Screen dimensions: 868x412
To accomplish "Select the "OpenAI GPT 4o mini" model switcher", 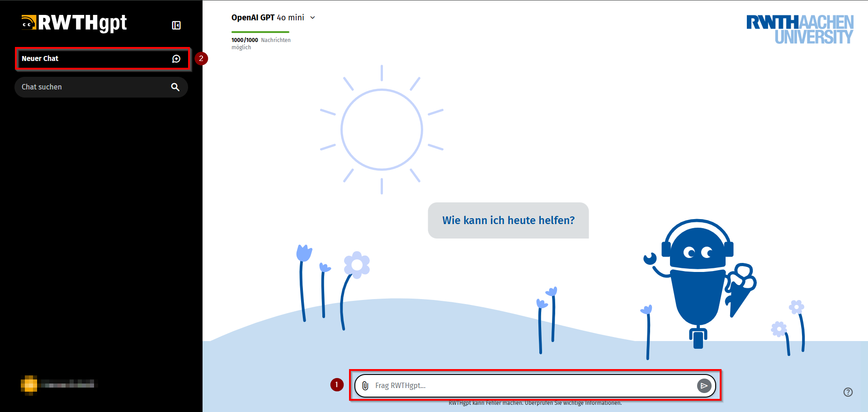I will [x=267, y=18].
